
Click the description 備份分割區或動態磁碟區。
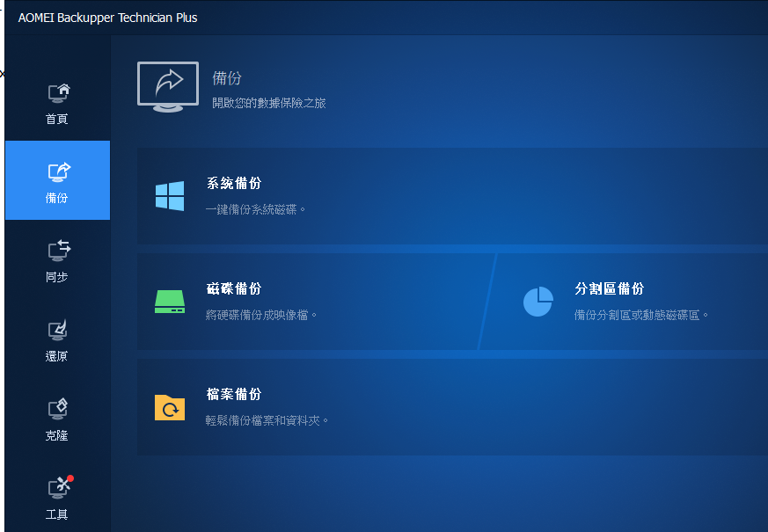click(x=641, y=315)
